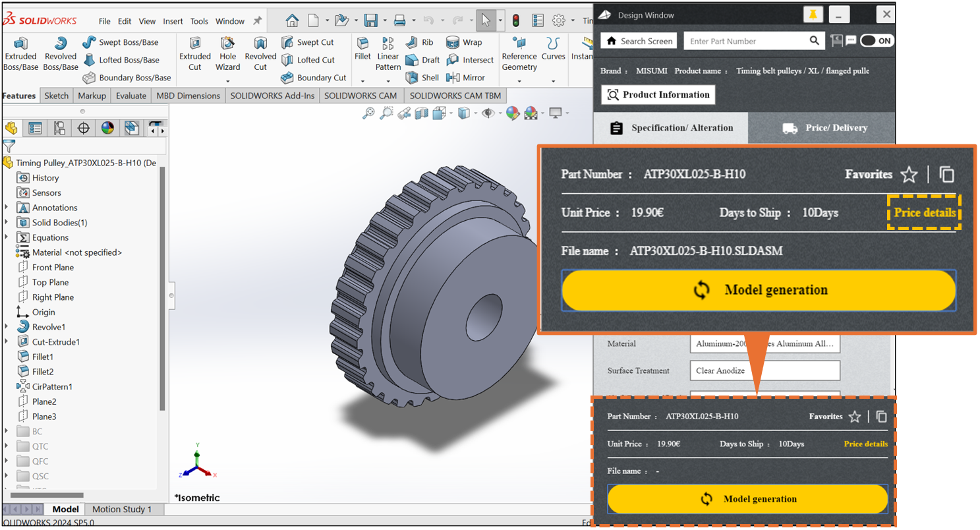Open the Price details link
The image size is (980, 530).
[924, 213]
